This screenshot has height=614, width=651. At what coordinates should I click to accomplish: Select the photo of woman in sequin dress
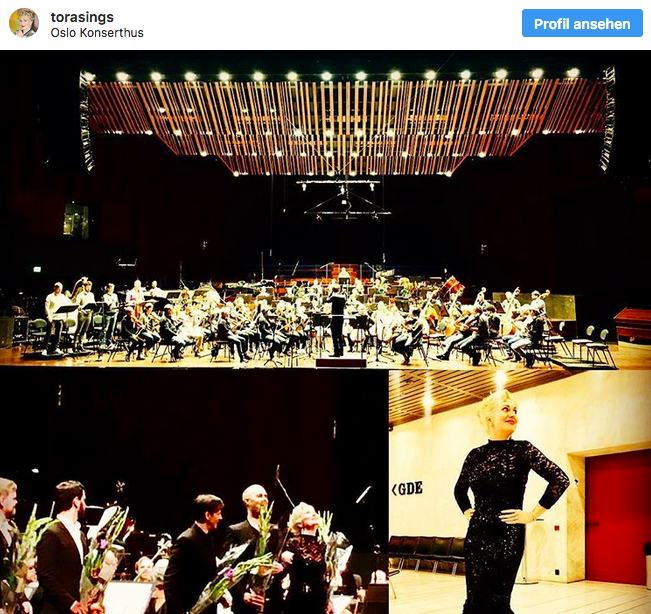520,491
